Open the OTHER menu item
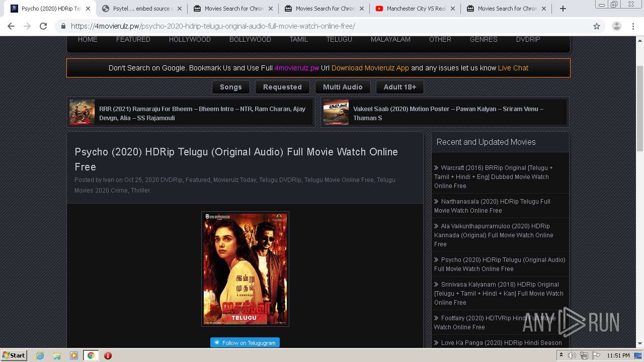644x362 pixels. [x=440, y=39]
